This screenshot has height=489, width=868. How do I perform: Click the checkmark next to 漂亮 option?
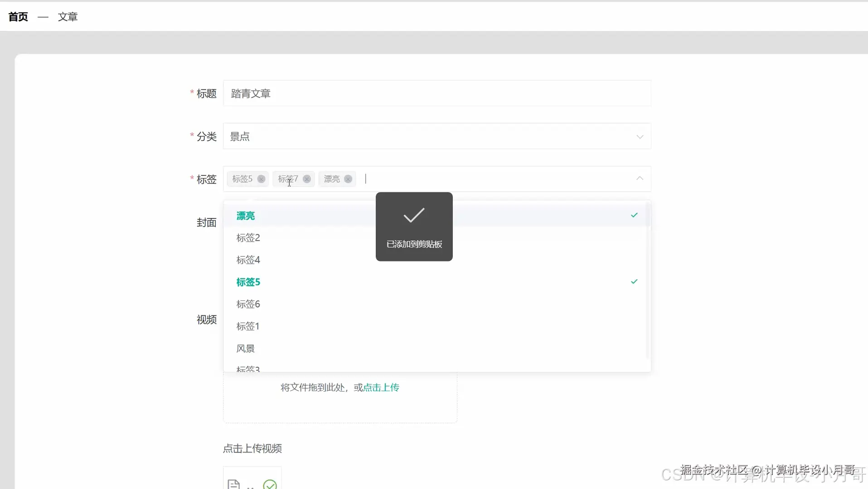[634, 215]
